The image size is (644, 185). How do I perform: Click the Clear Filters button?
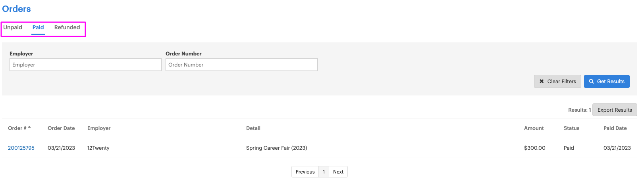click(x=557, y=81)
